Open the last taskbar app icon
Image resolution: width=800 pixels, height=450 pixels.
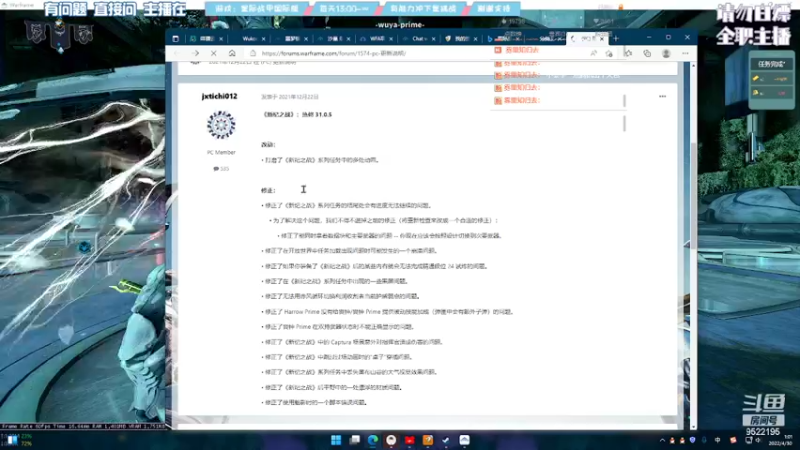[464, 440]
